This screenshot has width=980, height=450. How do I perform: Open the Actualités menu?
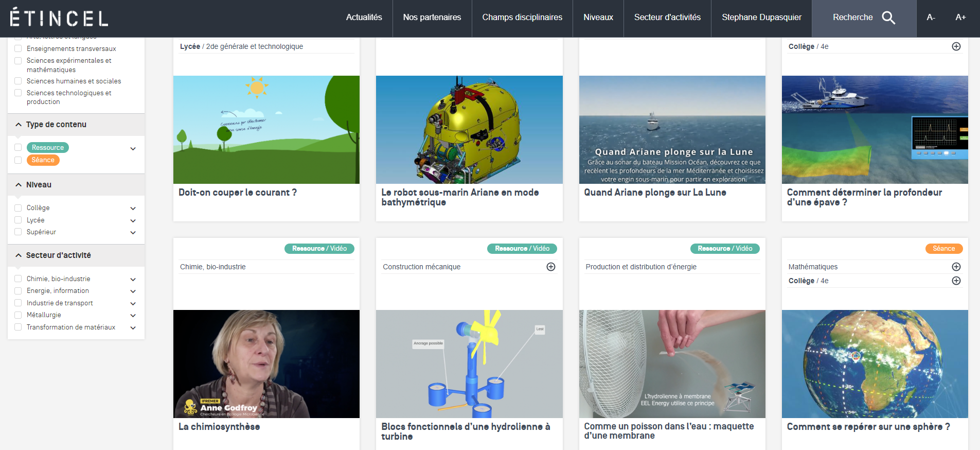[x=364, y=18]
